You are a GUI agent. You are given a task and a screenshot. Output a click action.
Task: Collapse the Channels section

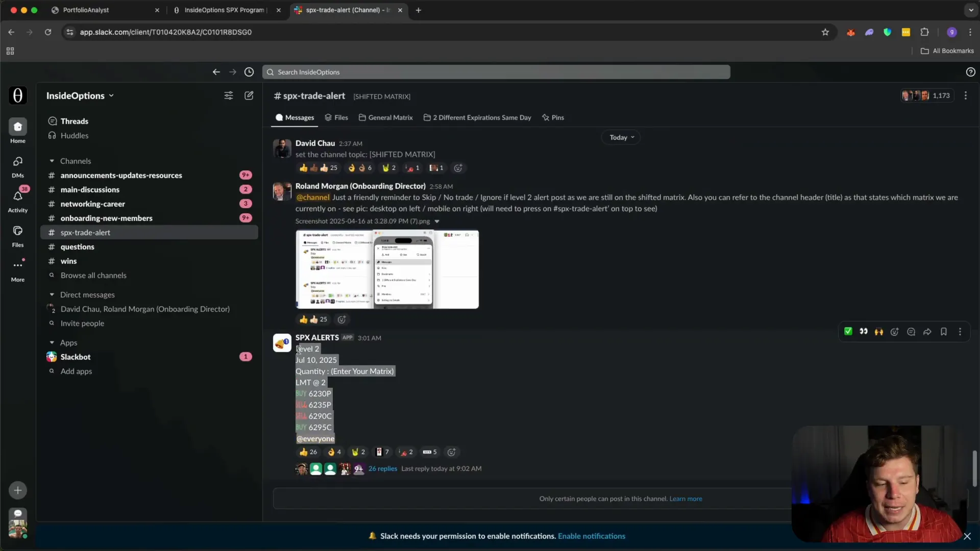[52, 161]
